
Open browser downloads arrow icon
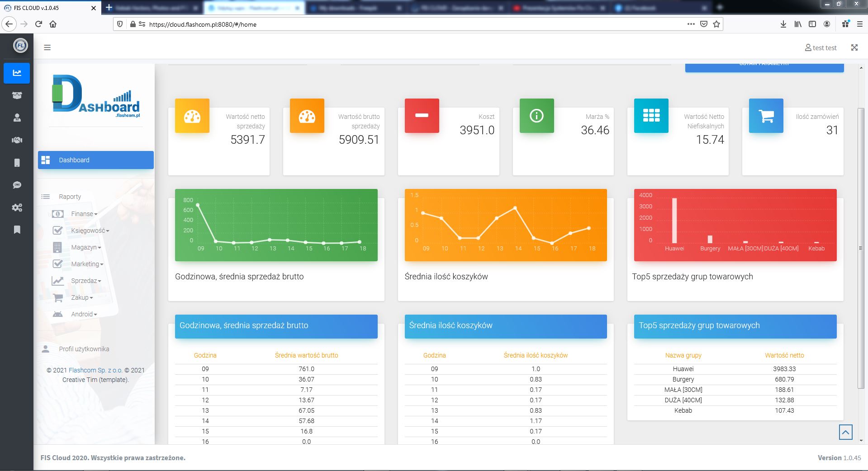(783, 24)
